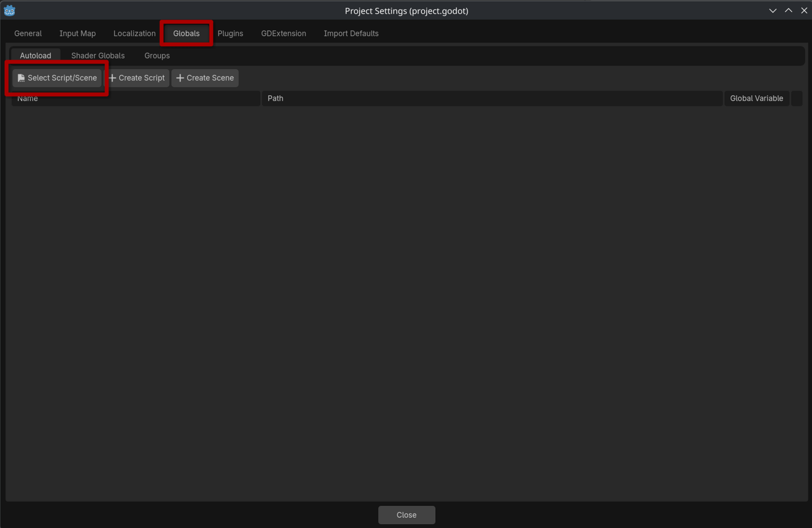This screenshot has height=528, width=812.
Task: Switch to Import Defaults tab
Action: (x=351, y=34)
